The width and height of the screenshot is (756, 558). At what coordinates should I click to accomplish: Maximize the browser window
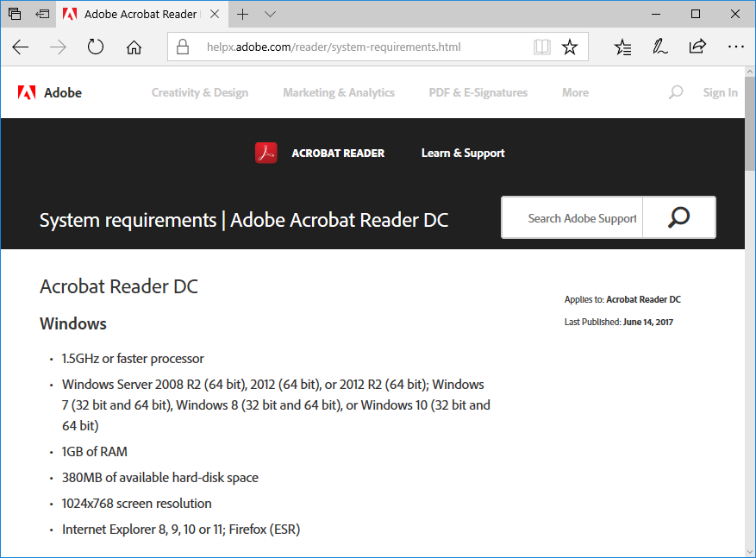click(x=696, y=14)
